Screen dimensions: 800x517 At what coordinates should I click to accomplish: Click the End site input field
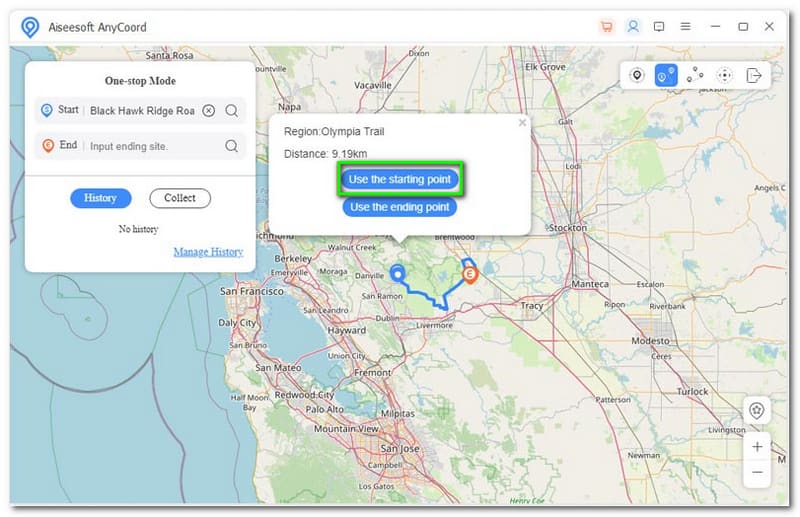(150, 146)
